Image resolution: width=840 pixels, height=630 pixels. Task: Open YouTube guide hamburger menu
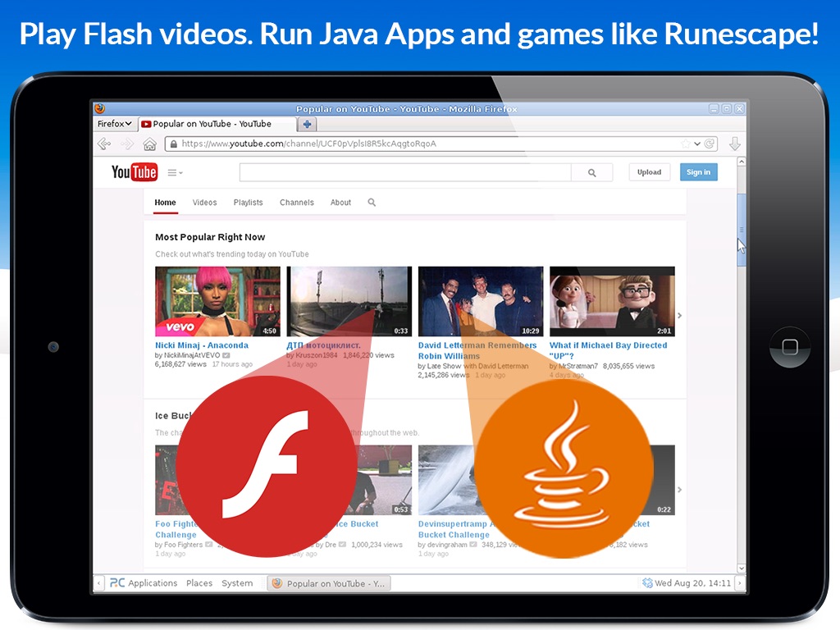[175, 172]
